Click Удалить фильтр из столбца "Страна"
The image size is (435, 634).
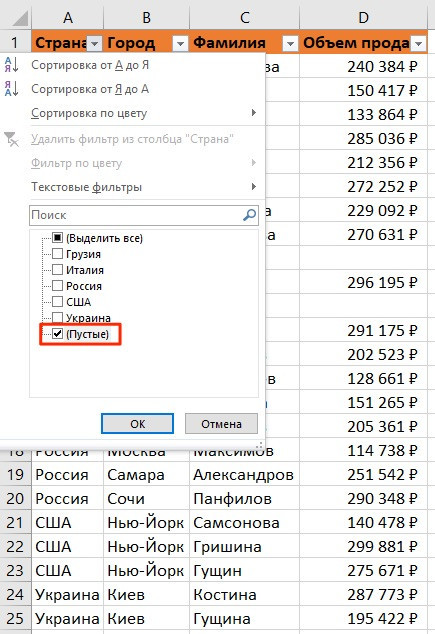(133, 139)
